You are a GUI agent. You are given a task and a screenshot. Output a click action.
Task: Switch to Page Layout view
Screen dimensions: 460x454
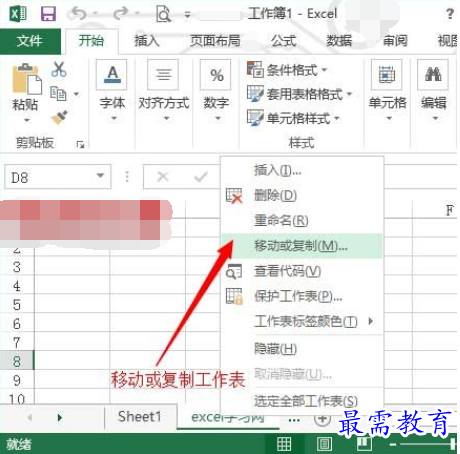coord(324,444)
